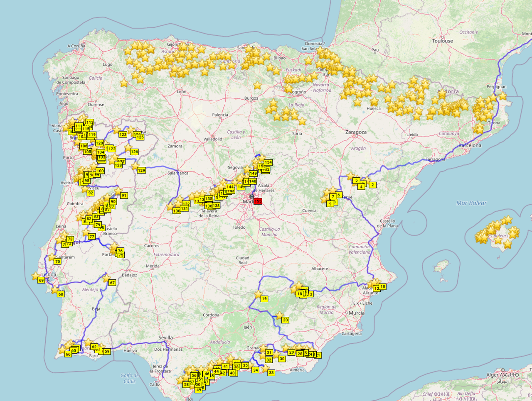Select the yellow label 77
Screen dimensions: 532x401
click(92, 236)
